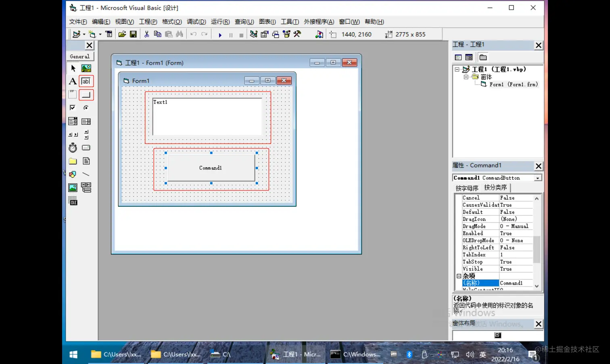Select the OLE control tool
The width and height of the screenshot is (610, 364).
pyautogui.click(x=73, y=201)
